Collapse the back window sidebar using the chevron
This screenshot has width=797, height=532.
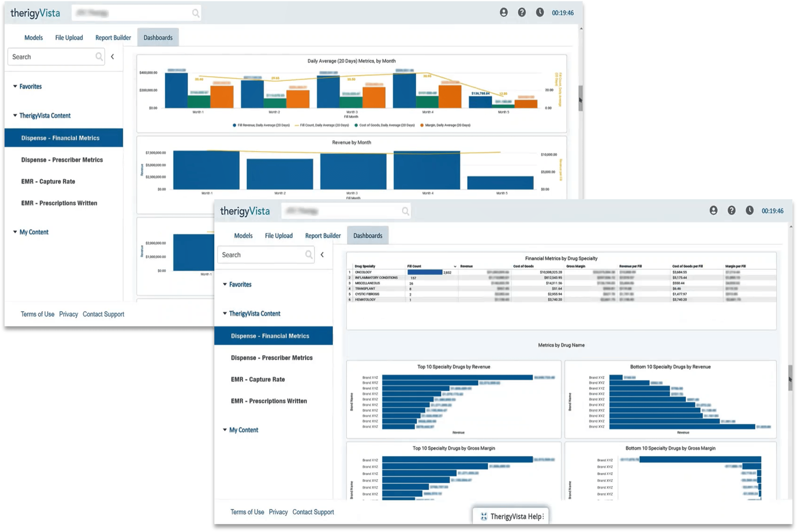click(x=112, y=57)
